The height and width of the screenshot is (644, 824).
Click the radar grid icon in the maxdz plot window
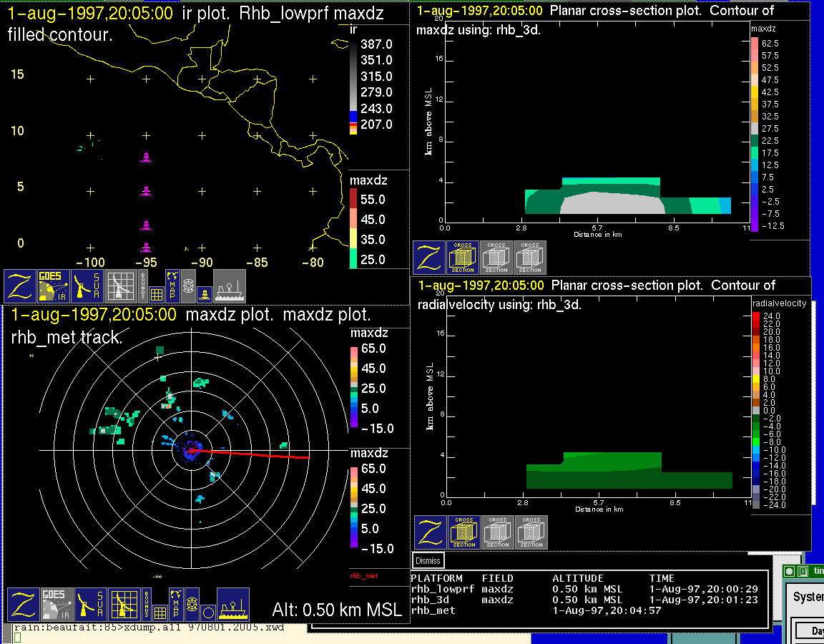point(123,605)
